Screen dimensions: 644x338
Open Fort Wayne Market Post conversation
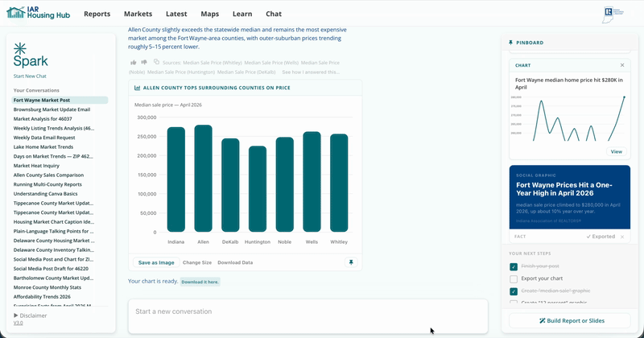coord(60,100)
